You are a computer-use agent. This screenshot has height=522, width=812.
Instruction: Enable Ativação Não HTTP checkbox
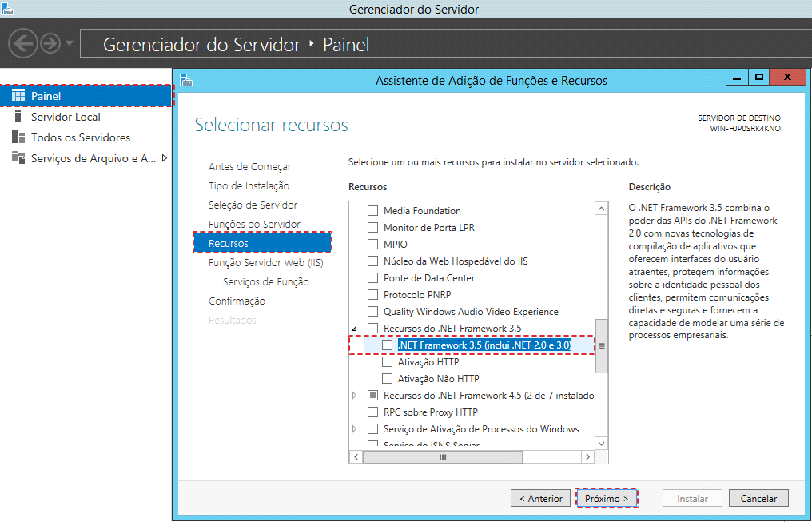click(387, 379)
